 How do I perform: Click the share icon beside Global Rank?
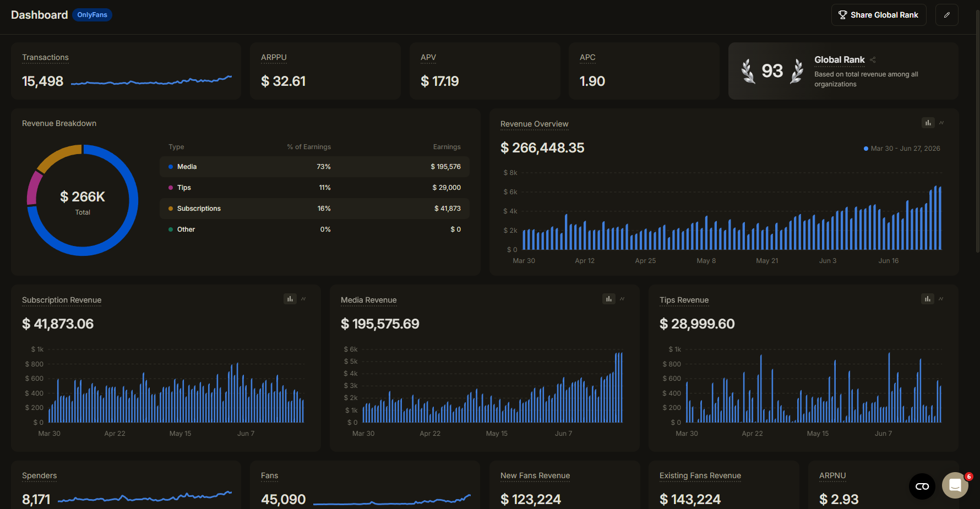coord(873,59)
